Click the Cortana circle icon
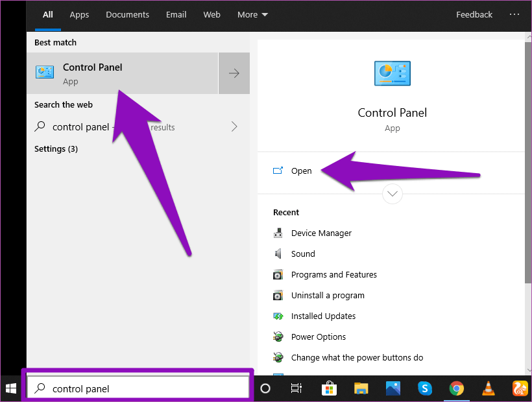Screen dimensions: 532x402 pyautogui.click(x=265, y=388)
